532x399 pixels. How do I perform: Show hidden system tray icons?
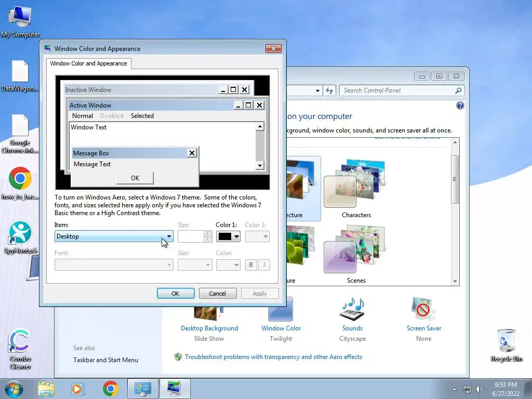coord(454,389)
